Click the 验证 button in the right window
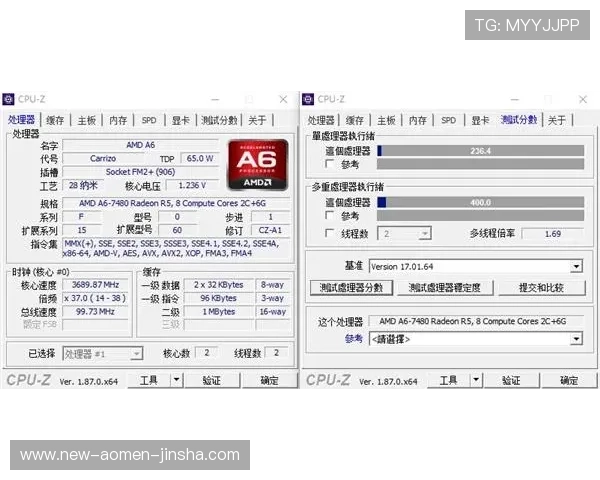The height and width of the screenshot is (480, 600). click(x=511, y=380)
